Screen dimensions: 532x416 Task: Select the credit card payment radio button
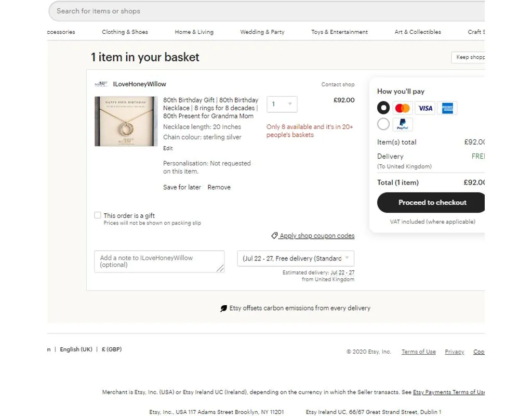click(x=383, y=108)
